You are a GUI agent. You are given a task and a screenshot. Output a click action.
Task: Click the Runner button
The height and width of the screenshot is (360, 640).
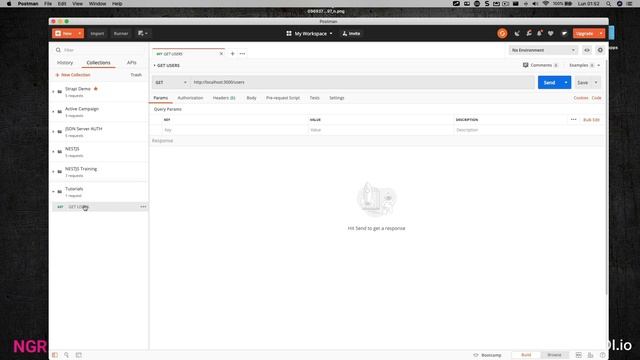point(121,33)
